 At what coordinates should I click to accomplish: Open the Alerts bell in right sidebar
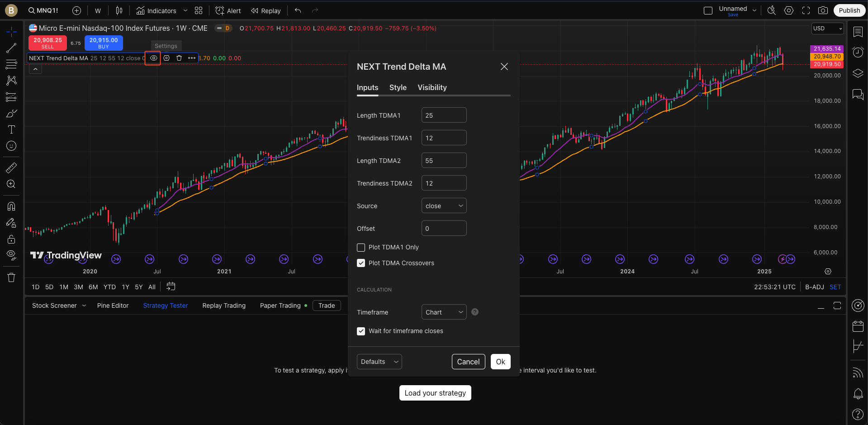[858, 394]
